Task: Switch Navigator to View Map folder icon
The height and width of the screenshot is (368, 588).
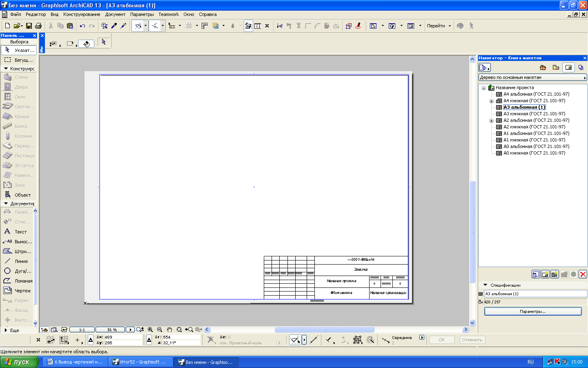Action: point(556,67)
